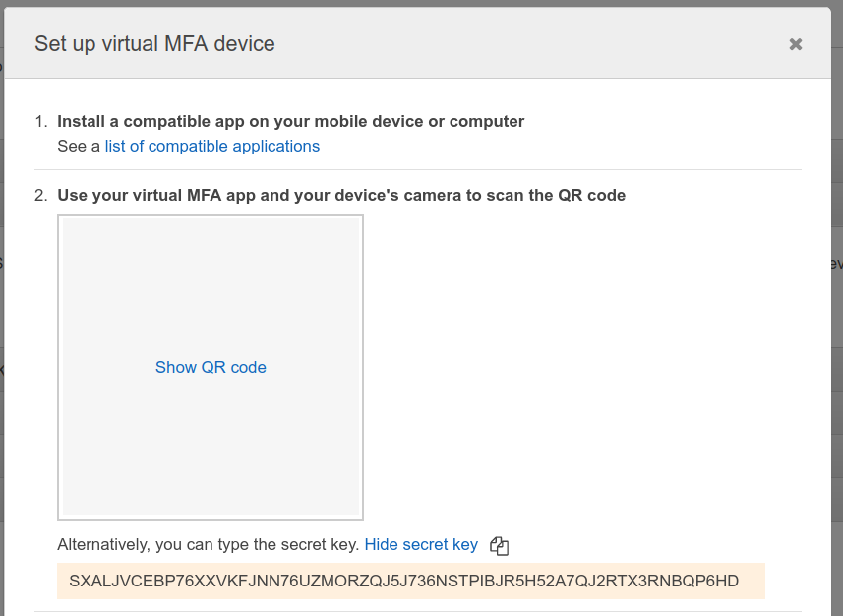Viewport: 843px width, 616px height.
Task: Click 'Use your virtual MFA app' step heading
Action: pos(341,195)
